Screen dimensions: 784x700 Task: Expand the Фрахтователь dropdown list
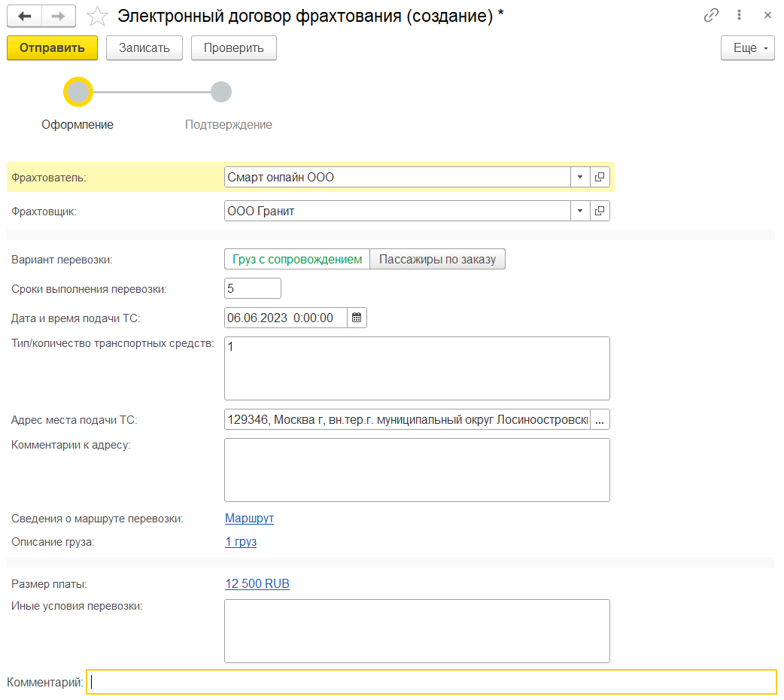coord(580,177)
